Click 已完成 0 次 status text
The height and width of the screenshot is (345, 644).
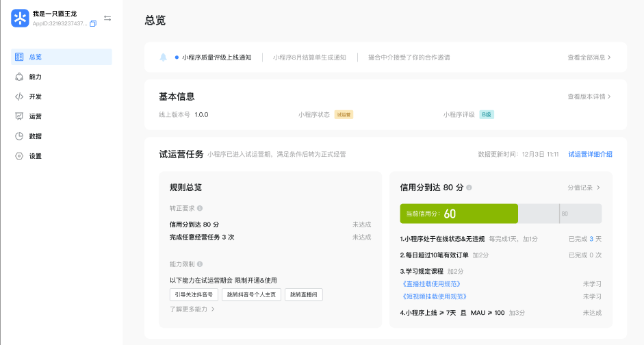click(585, 255)
